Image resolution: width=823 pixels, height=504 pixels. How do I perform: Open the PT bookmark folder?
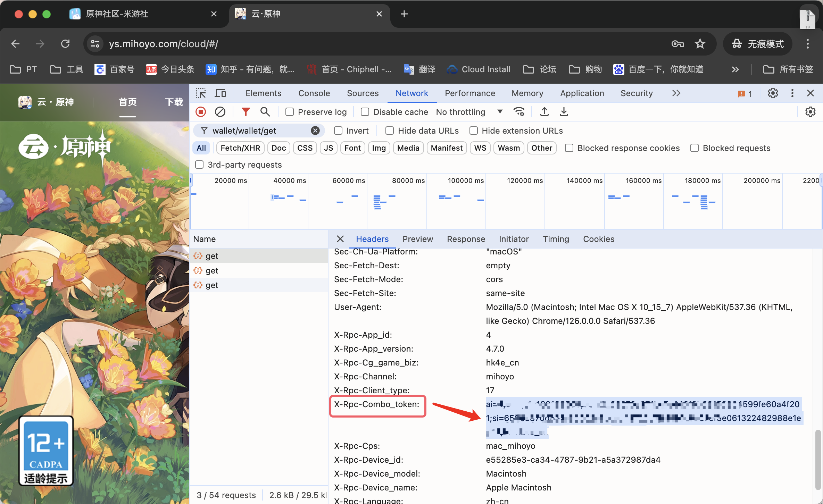click(23, 69)
